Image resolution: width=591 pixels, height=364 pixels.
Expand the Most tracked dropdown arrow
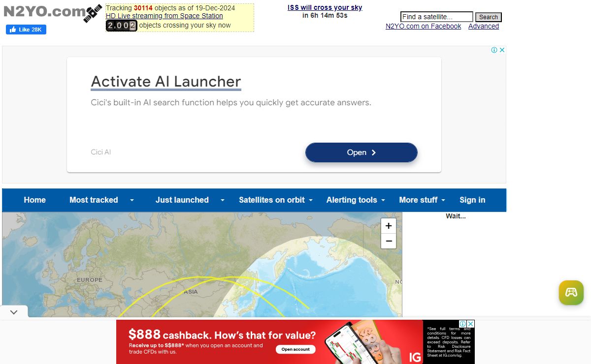coord(131,200)
